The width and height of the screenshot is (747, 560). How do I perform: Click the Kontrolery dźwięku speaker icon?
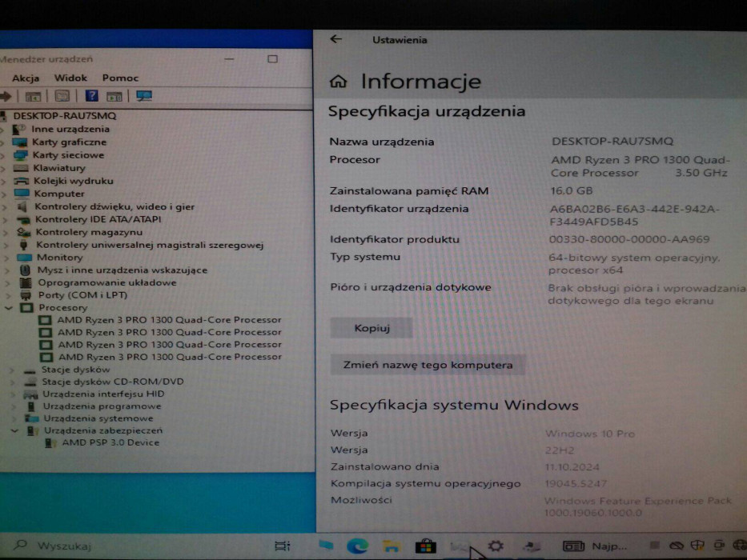coord(22,206)
